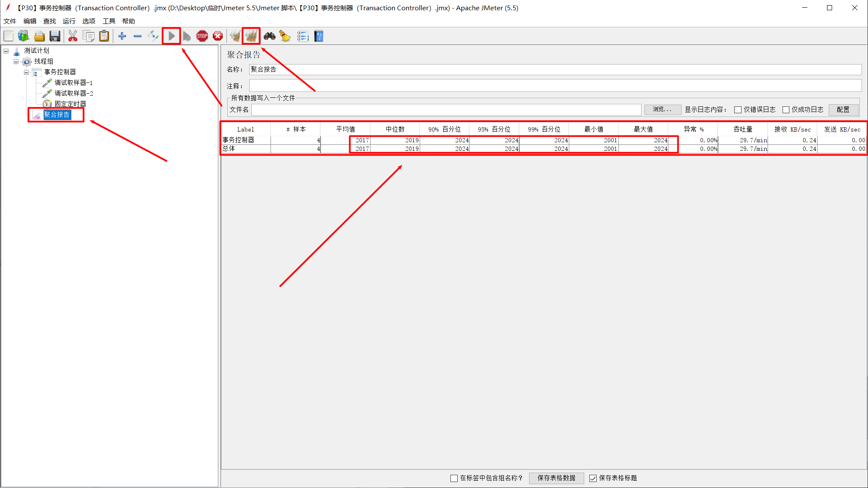Image resolution: width=868 pixels, height=488 pixels.
Task: Toggle 仅成功日志 checkbox
Action: [786, 110]
